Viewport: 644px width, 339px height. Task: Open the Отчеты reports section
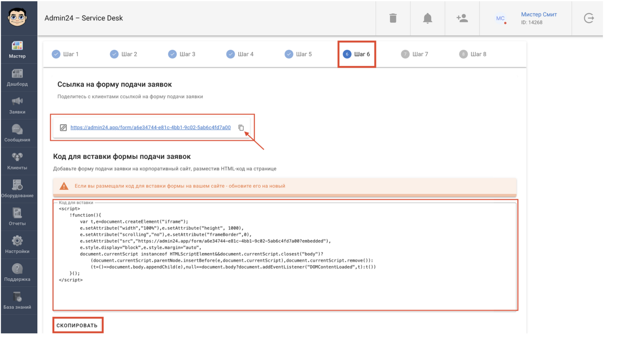(x=17, y=217)
